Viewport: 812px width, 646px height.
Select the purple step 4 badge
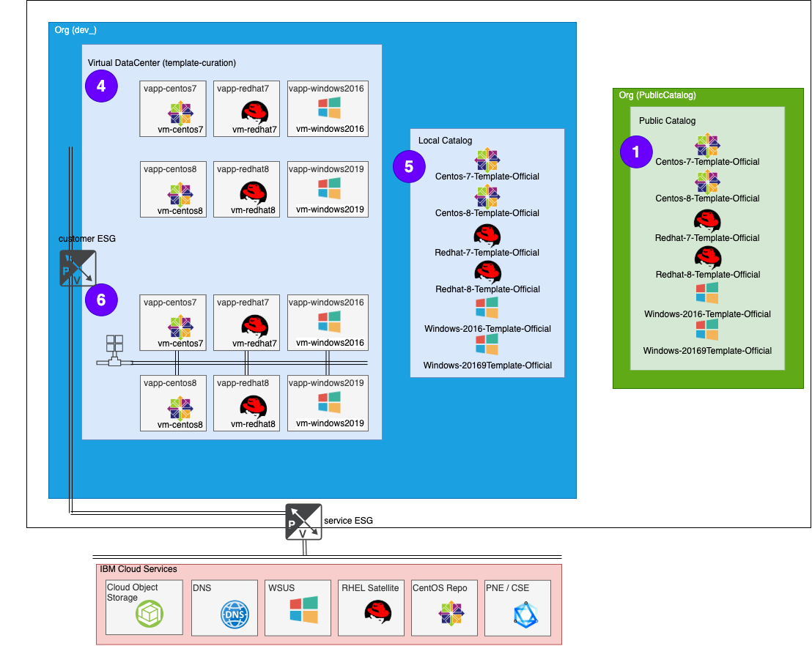101,86
